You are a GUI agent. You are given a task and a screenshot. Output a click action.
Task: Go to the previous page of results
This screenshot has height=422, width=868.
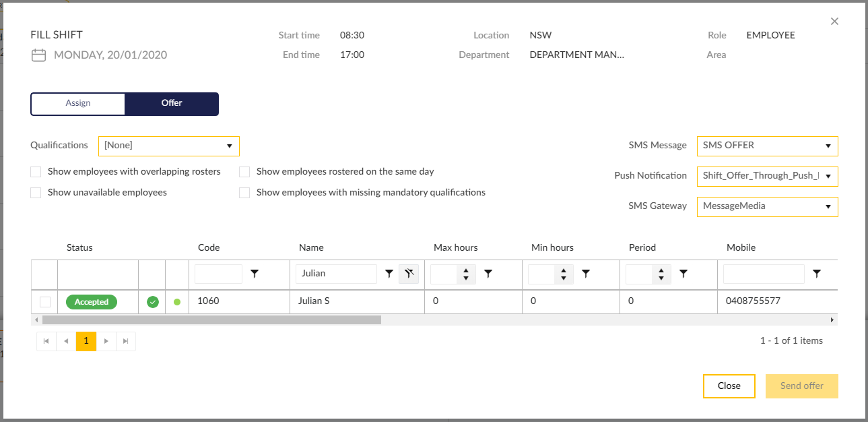point(66,341)
